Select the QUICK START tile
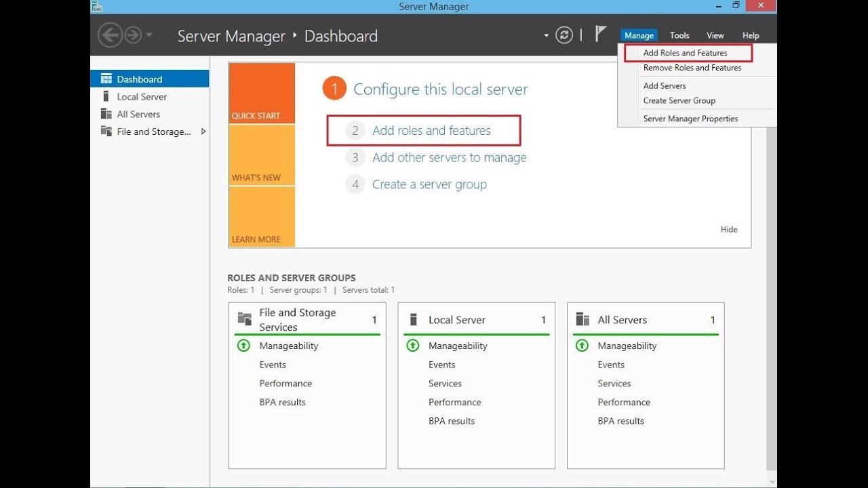 (x=262, y=94)
